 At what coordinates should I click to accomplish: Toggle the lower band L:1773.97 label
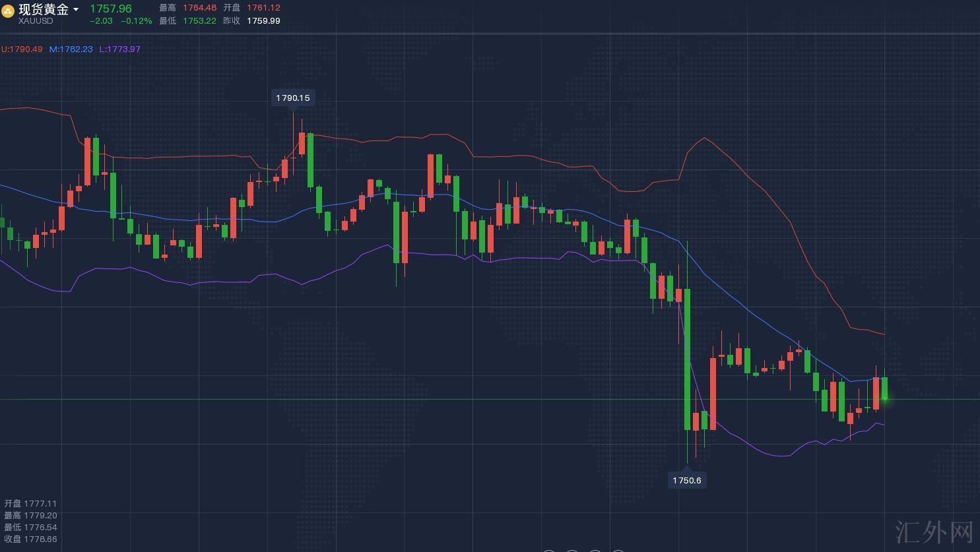120,49
